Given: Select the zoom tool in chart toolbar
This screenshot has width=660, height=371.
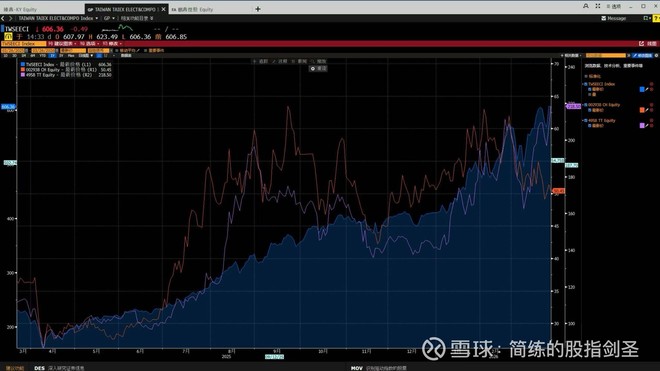Looking at the screenshot, I should pos(319,61).
